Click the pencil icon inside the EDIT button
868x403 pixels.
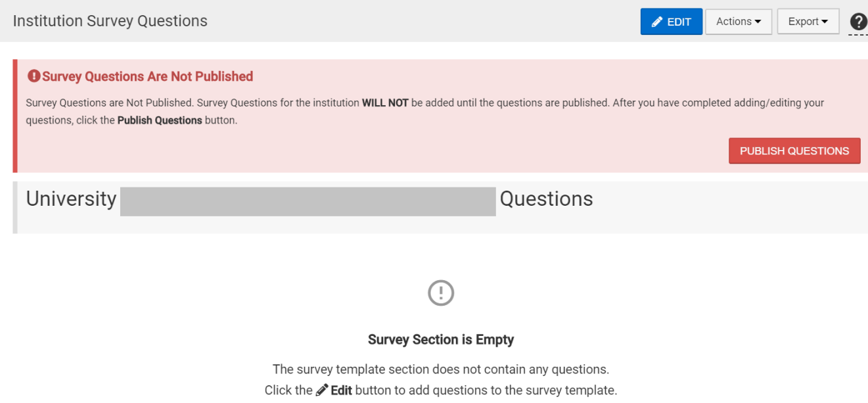coord(657,22)
